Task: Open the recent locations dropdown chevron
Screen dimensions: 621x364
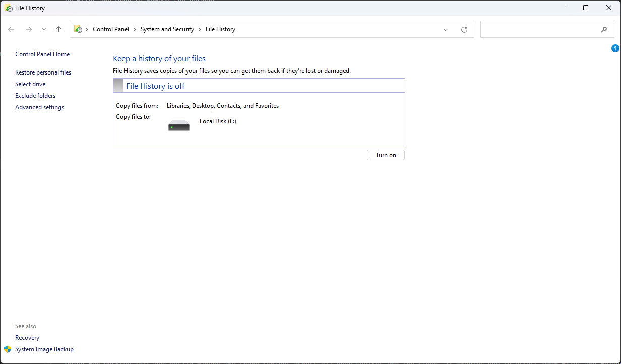Action: [x=44, y=29]
